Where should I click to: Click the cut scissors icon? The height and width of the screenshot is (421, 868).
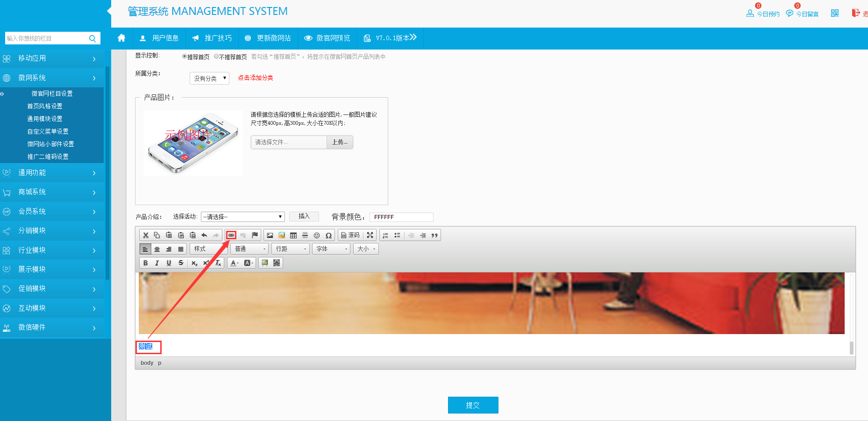point(146,235)
